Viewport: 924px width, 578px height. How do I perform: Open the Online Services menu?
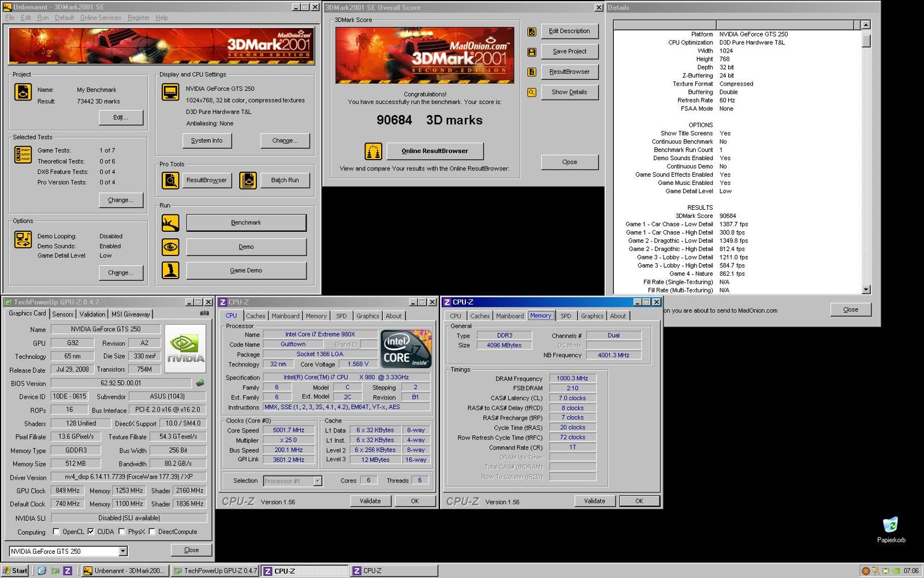pyautogui.click(x=100, y=18)
